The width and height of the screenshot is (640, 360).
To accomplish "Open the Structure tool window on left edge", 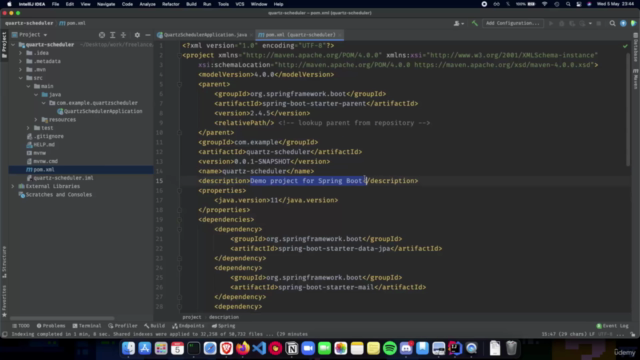I will pos(4,262).
